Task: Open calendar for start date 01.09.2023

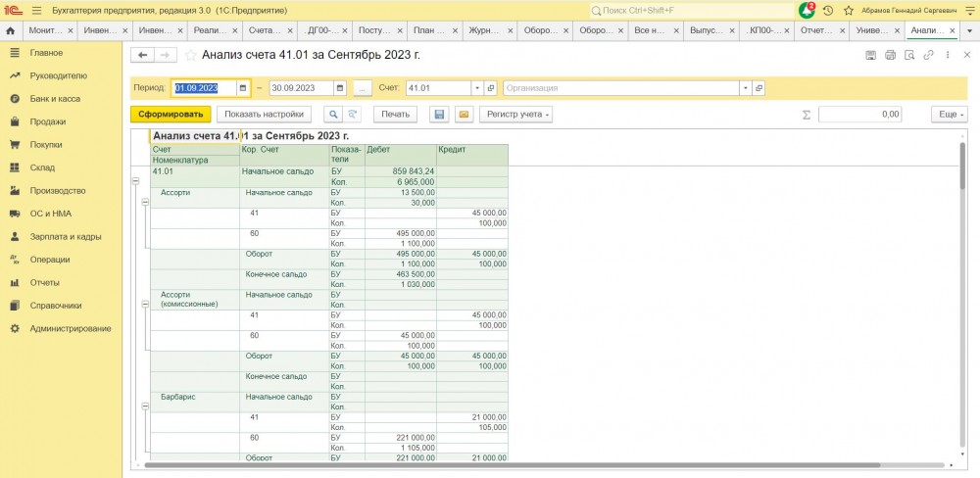Action: (x=243, y=88)
